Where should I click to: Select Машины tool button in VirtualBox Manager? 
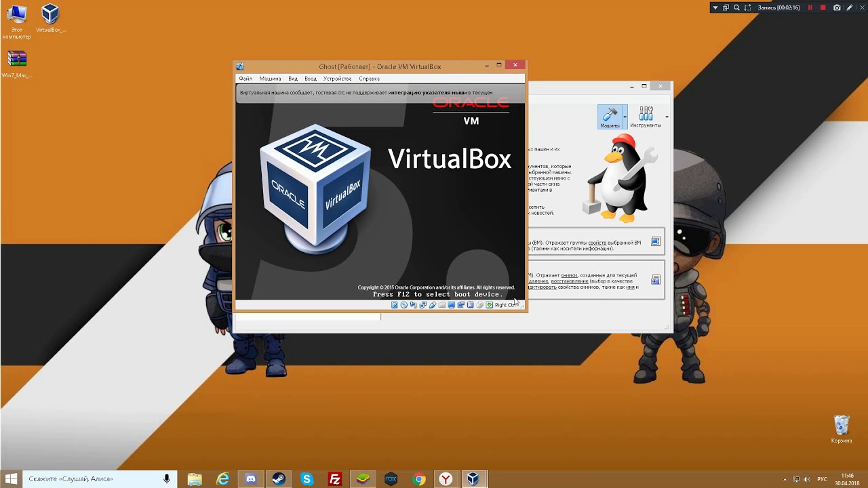point(610,117)
